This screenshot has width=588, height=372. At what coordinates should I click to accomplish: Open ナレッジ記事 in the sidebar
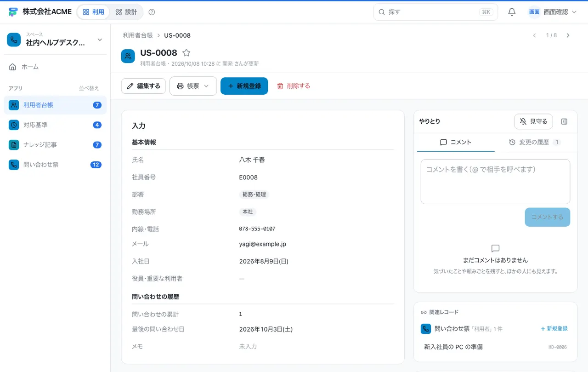click(55, 145)
